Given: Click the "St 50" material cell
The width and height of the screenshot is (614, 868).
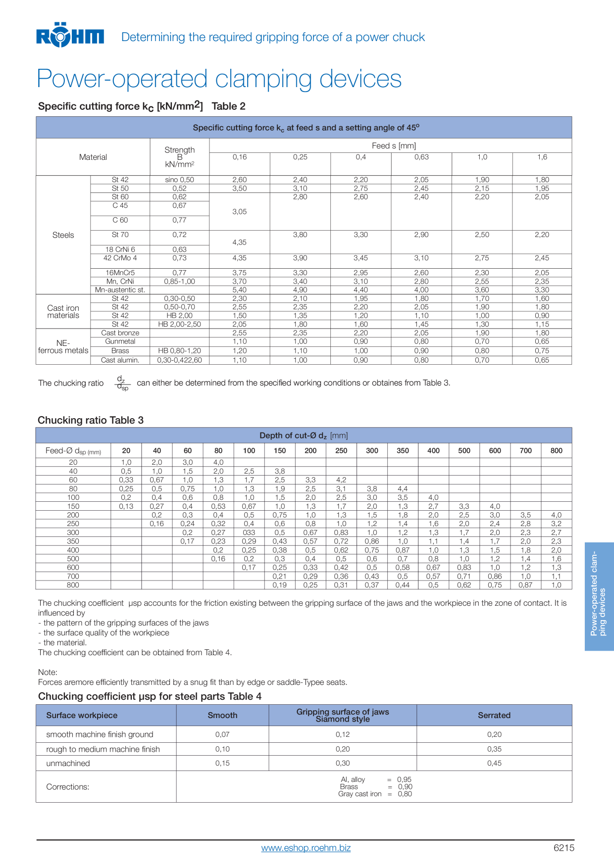Looking at the screenshot, I should coord(120,189).
